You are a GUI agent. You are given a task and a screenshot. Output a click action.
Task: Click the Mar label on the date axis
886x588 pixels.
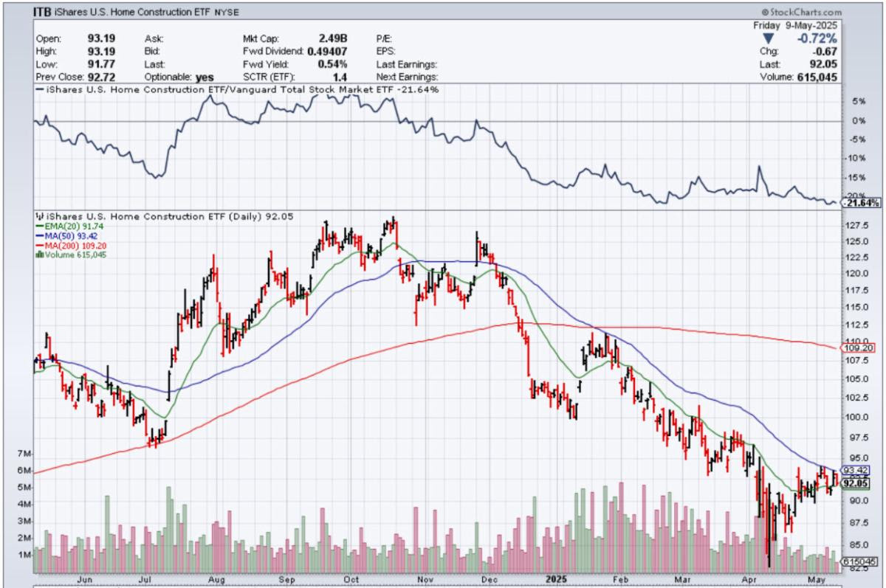tap(681, 580)
